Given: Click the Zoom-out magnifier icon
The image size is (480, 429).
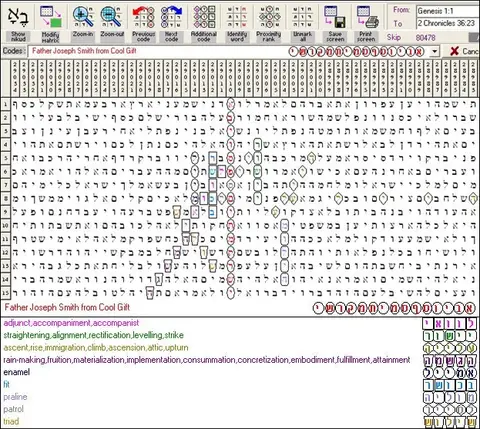Looking at the screenshot, I should (112, 17).
